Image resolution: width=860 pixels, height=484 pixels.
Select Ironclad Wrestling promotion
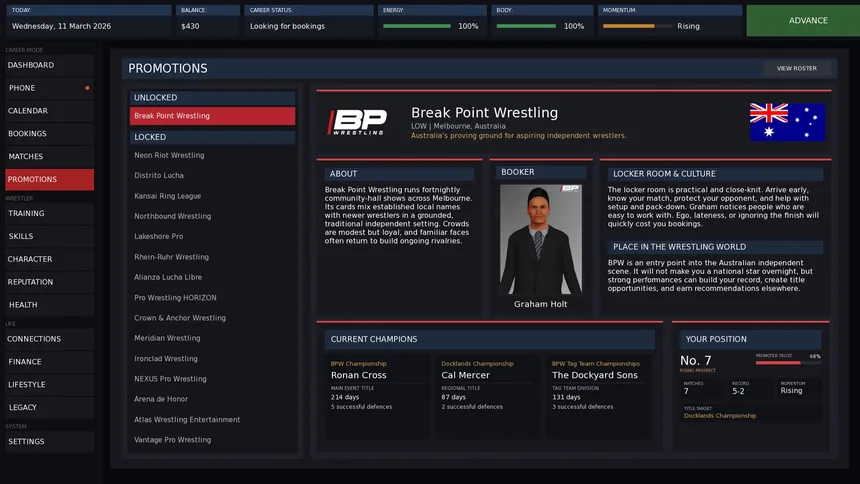212,358
